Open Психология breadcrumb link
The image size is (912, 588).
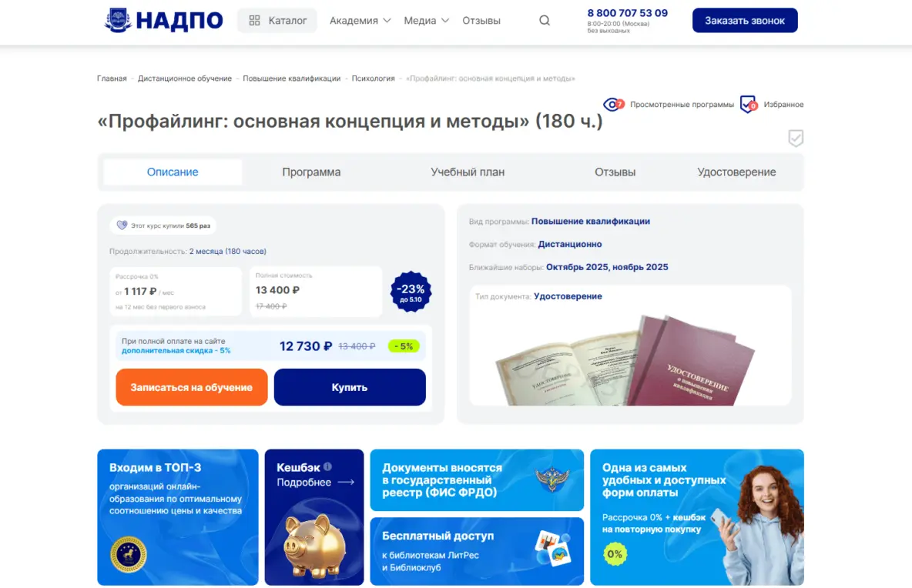click(373, 79)
